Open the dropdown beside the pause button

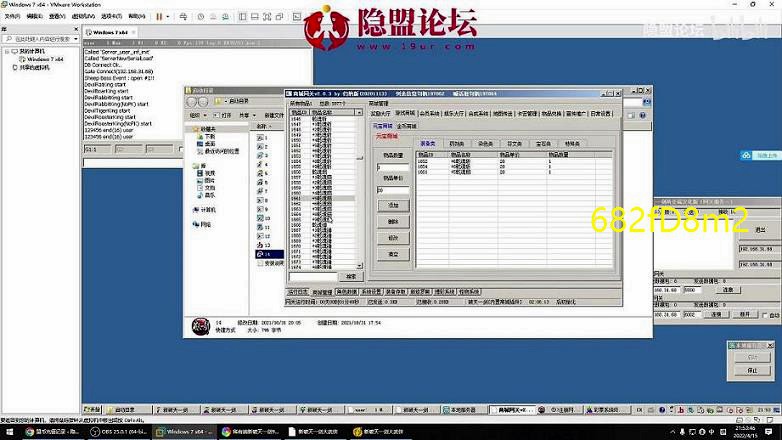(x=168, y=16)
